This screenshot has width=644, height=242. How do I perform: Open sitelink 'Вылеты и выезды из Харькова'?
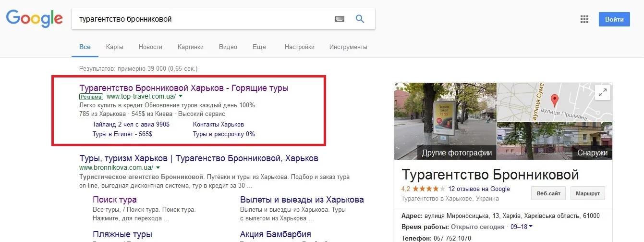[302, 200]
